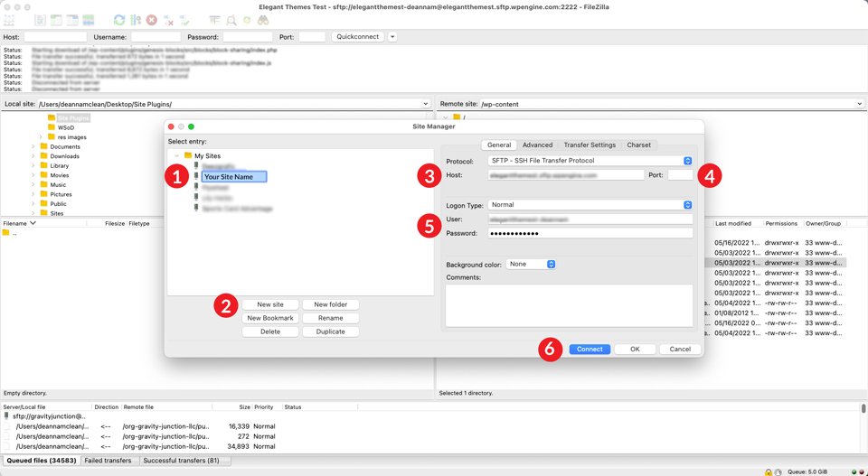The image size is (868, 476).
Task: Collapse the My Sites folder tree
Action: (176, 156)
